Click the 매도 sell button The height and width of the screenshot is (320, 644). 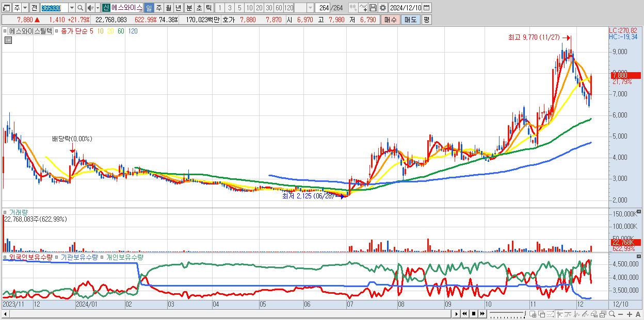410,20
